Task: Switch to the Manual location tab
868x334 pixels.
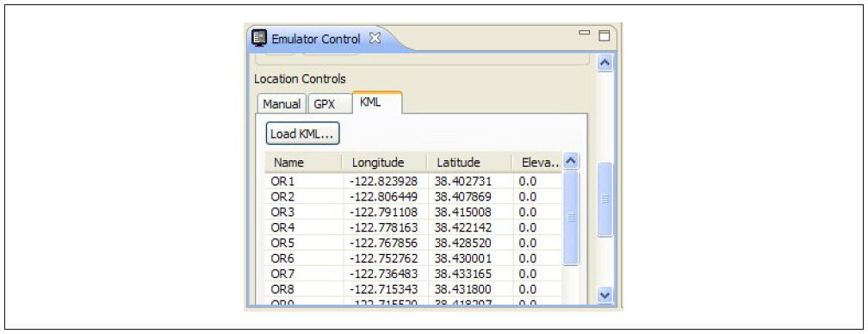Action: tap(282, 104)
